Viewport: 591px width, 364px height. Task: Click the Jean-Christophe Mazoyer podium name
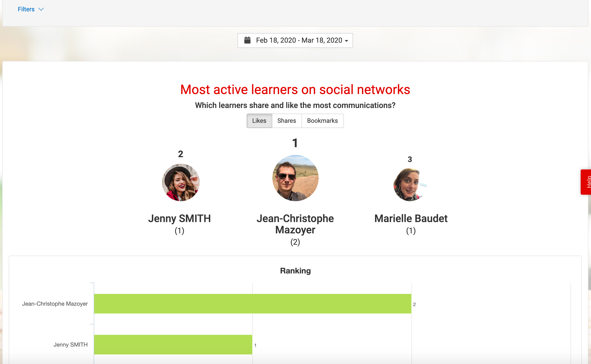click(x=295, y=224)
